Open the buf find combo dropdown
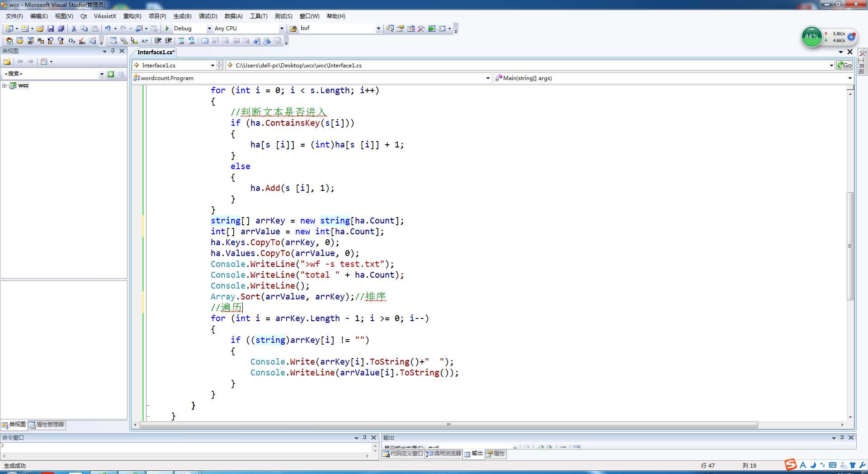This screenshot has width=868, height=474. click(x=378, y=28)
